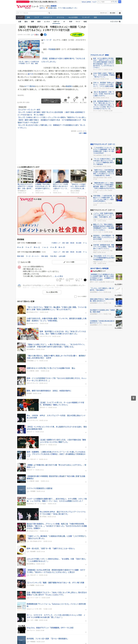The height and width of the screenshot is (644, 138).
Task: Open the エキスパート tab
Action: point(48,17)
